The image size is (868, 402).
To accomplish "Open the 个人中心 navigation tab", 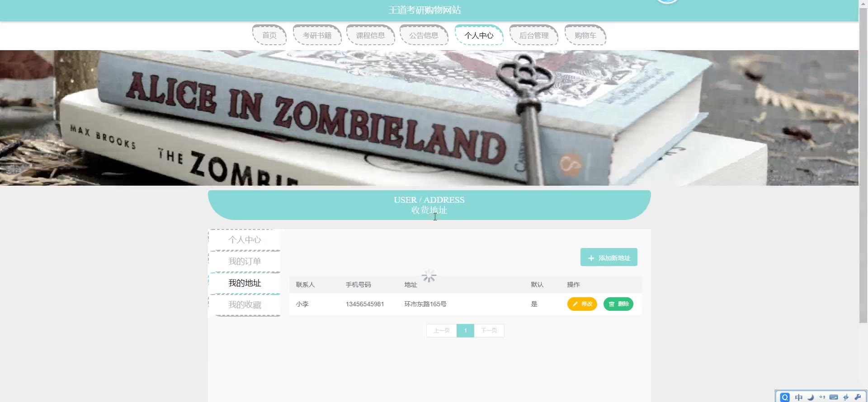I will 479,35.
